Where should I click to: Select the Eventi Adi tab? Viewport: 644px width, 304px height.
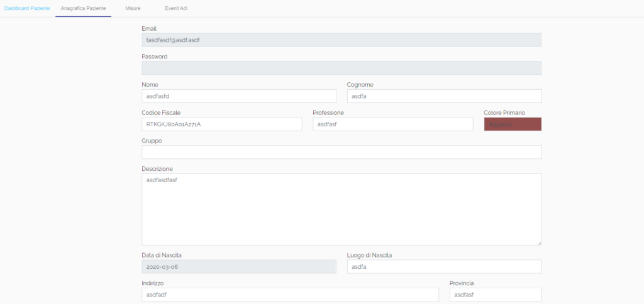tap(176, 9)
